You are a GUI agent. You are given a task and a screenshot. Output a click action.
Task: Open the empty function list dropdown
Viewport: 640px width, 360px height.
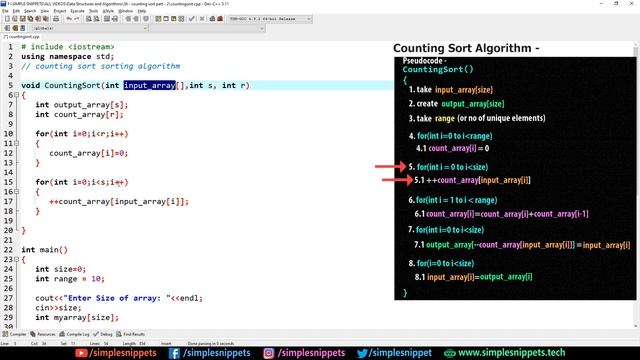coord(207,28)
